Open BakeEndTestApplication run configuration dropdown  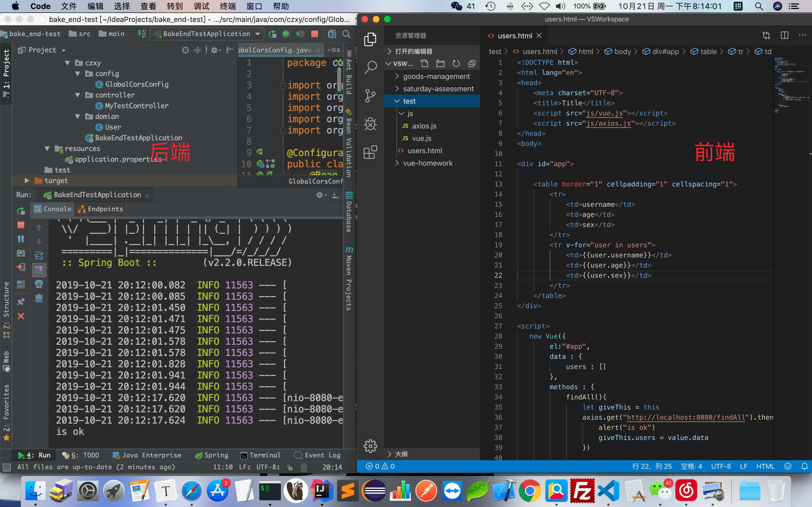[207, 34]
